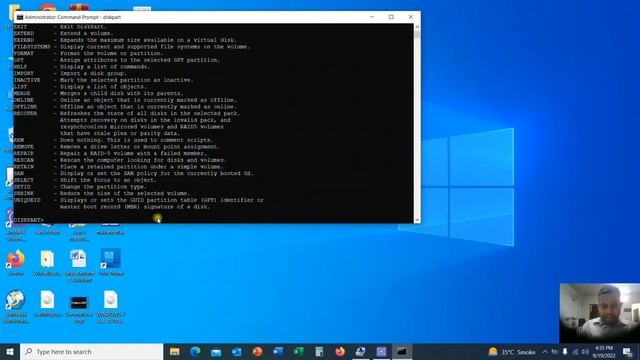The height and width of the screenshot is (360, 640).
Task: Select the blue Windows logo desktop shortcut
Action: click(x=111, y=262)
